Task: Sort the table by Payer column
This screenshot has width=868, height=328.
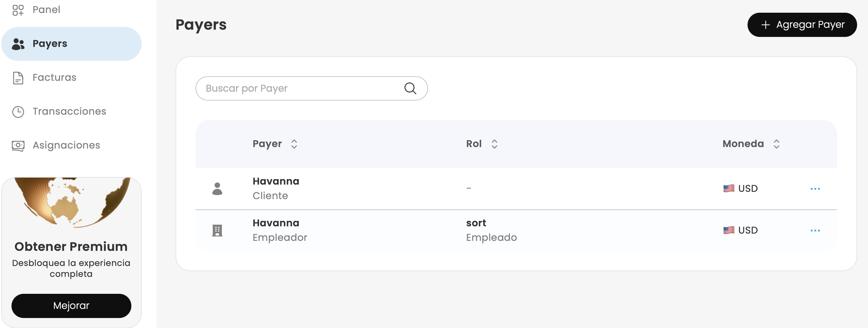Action: coord(294,144)
